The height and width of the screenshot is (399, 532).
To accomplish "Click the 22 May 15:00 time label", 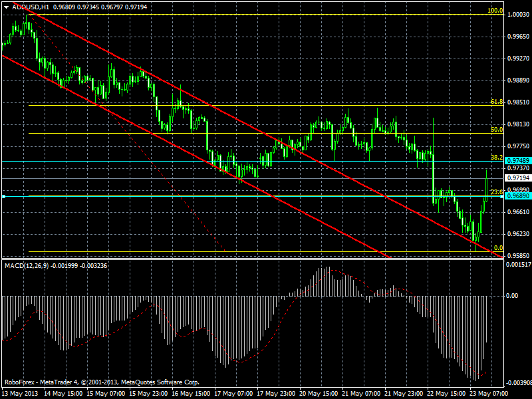I will click(x=446, y=394).
